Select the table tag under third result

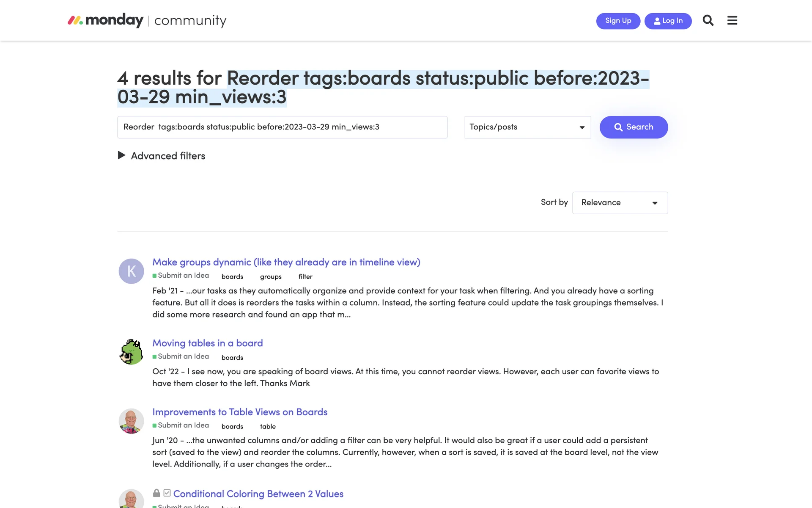click(268, 426)
